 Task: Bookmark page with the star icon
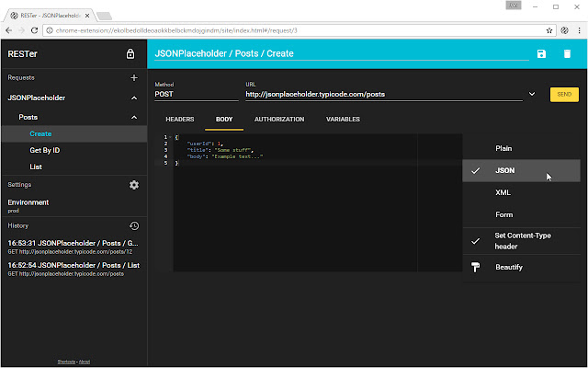(549, 30)
